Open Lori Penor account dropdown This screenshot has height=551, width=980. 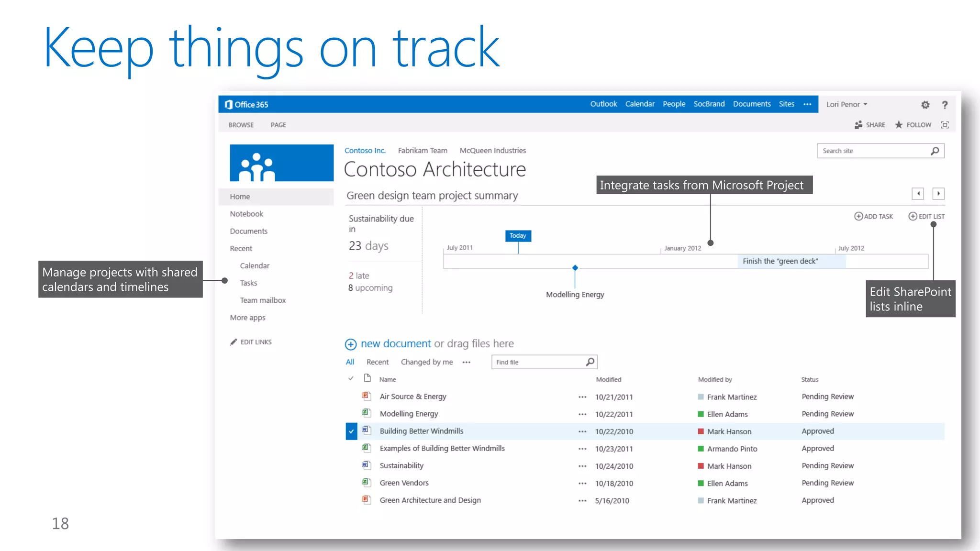846,104
